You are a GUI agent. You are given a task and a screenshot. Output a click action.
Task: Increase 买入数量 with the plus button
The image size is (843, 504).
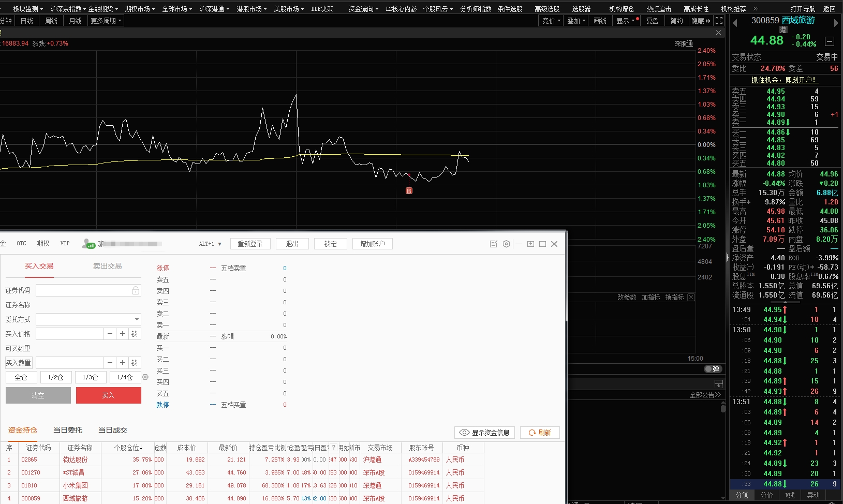click(x=122, y=363)
